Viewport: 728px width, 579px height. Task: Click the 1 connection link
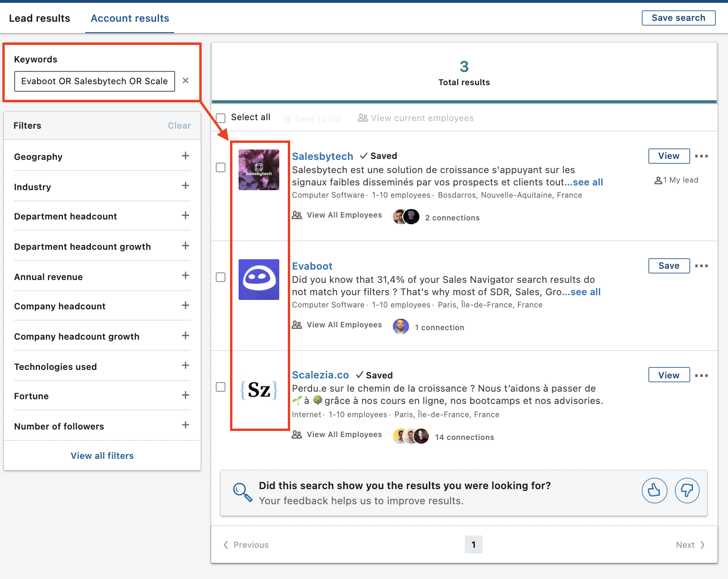pos(439,327)
